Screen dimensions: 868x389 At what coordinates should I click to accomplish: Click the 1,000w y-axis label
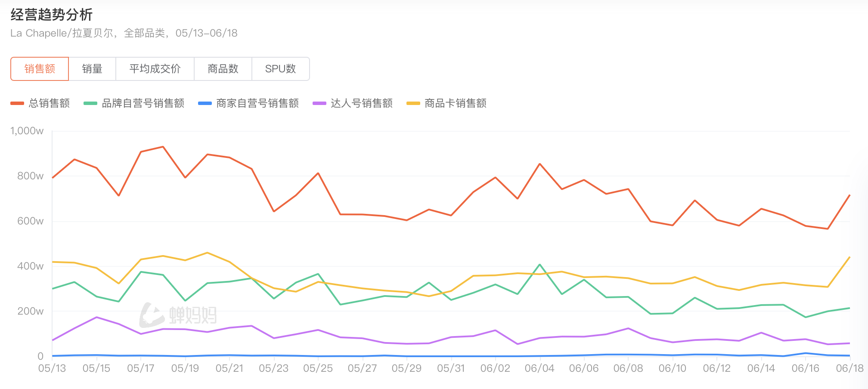pyautogui.click(x=27, y=131)
